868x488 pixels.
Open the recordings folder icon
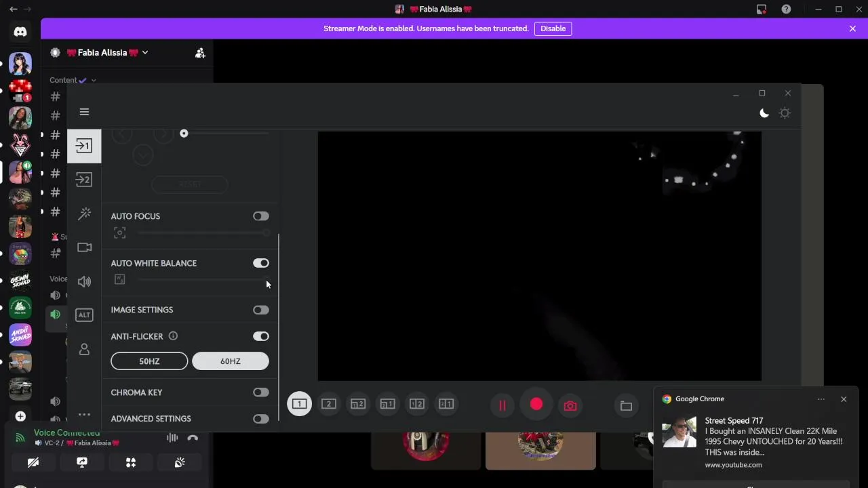(x=626, y=405)
